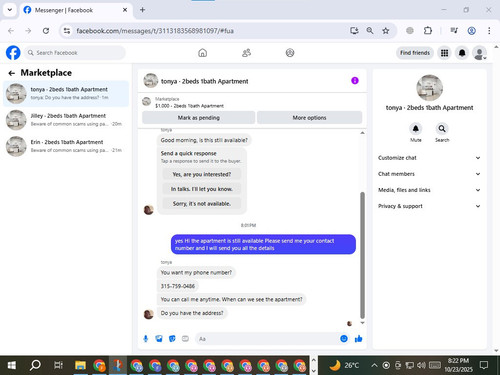Image resolution: width=500 pixels, height=375 pixels.
Task: Click tonya's listing thumbnail in right panel
Action: pyautogui.click(x=429, y=88)
